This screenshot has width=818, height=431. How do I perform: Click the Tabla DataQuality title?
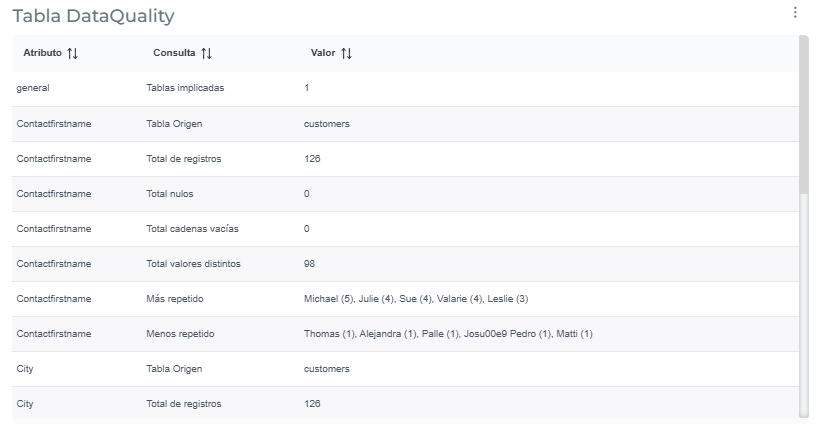[x=93, y=16]
